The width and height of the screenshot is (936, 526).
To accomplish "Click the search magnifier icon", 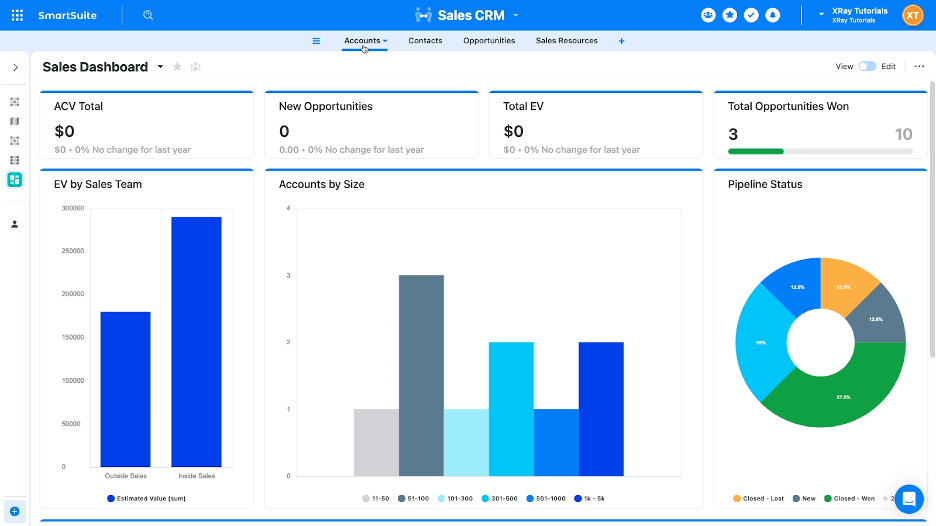I will pos(148,16).
